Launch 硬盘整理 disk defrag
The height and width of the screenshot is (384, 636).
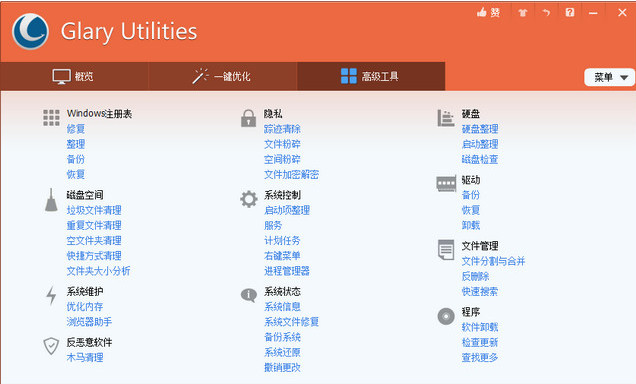point(480,129)
